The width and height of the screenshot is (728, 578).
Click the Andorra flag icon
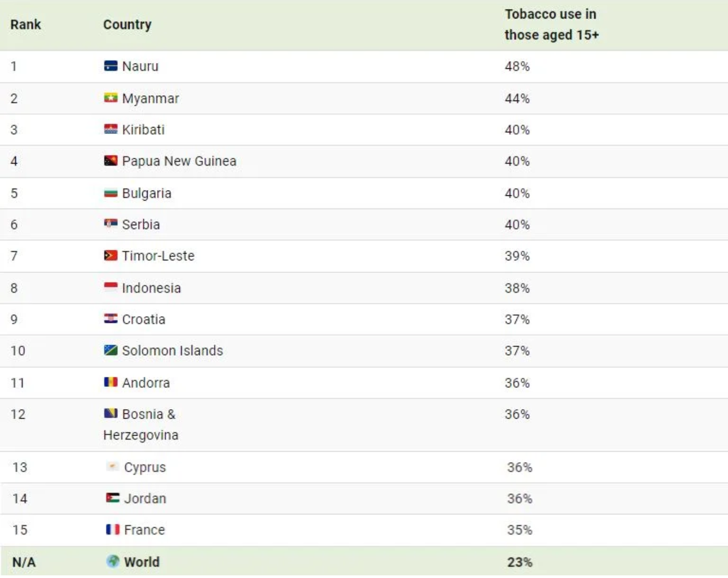(111, 382)
